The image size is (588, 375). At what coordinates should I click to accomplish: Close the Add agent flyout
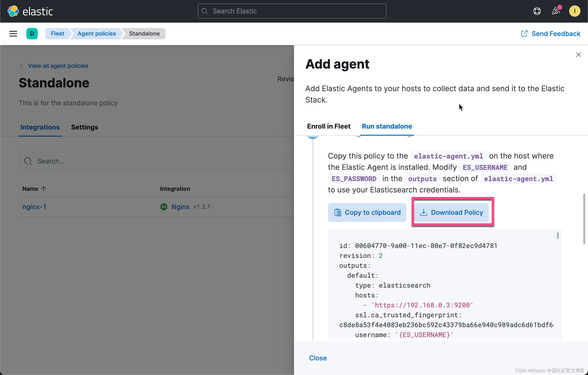pyautogui.click(x=578, y=55)
